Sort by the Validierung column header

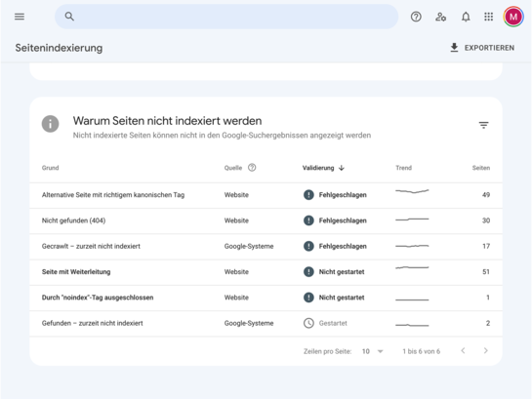click(318, 168)
